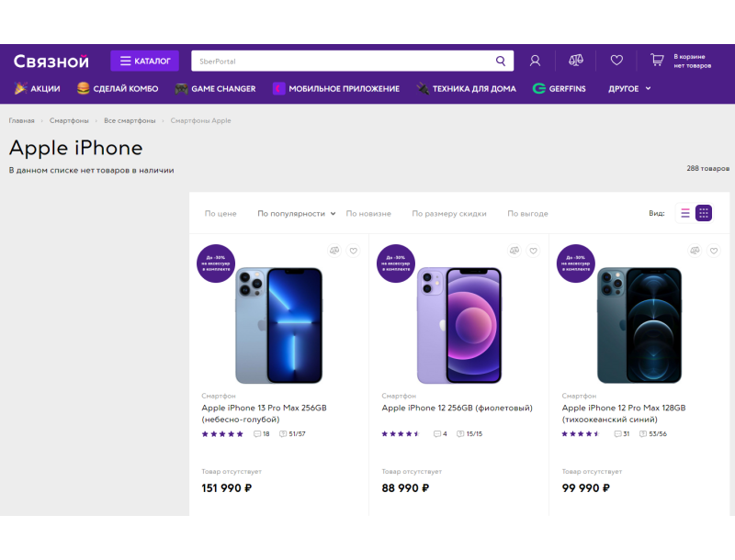Add iPhone 13 Pro Max to favorites

point(354,251)
